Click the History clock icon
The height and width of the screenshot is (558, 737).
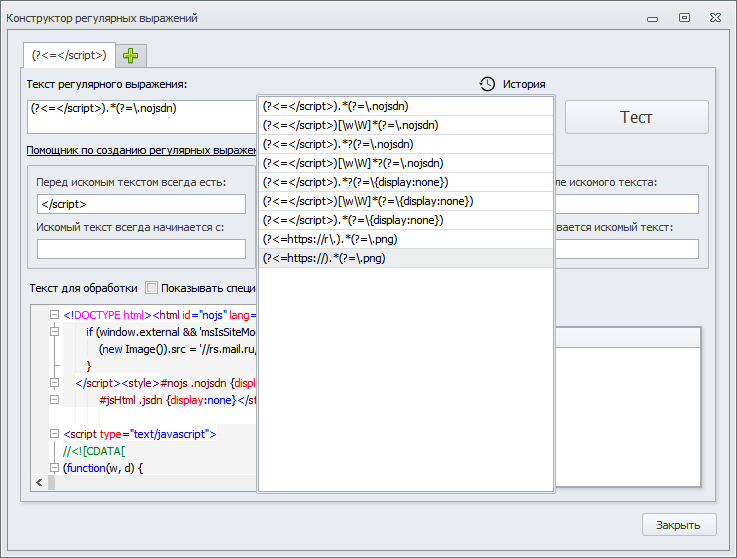487,84
